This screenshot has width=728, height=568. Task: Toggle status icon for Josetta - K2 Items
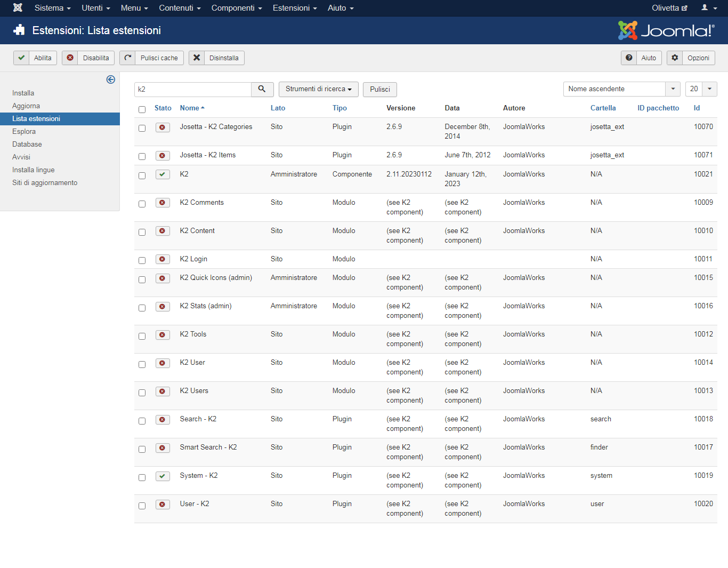click(x=163, y=155)
